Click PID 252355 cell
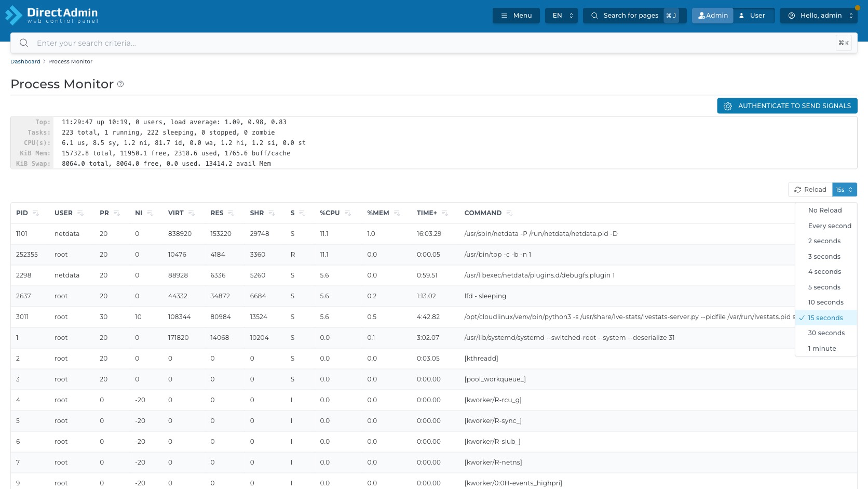868x489 pixels. (x=27, y=255)
